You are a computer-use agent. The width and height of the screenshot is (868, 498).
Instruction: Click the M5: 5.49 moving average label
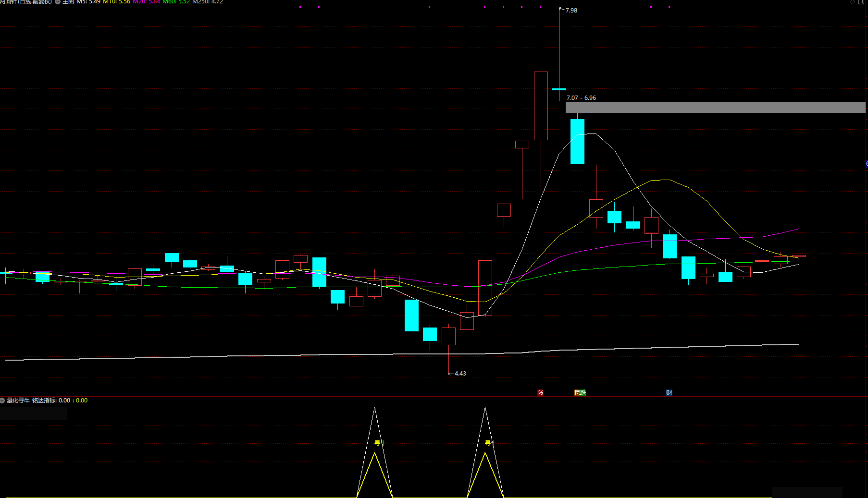(88, 2)
